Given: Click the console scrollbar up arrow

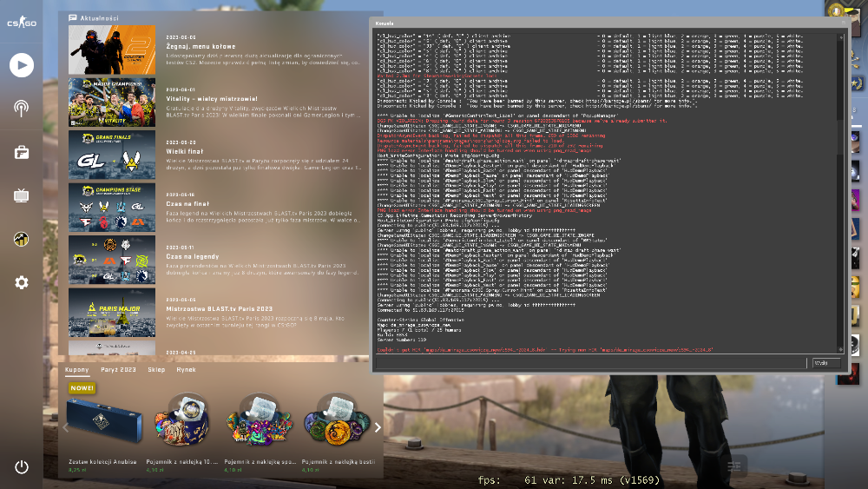Looking at the screenshot, I should tap(841, 37).
